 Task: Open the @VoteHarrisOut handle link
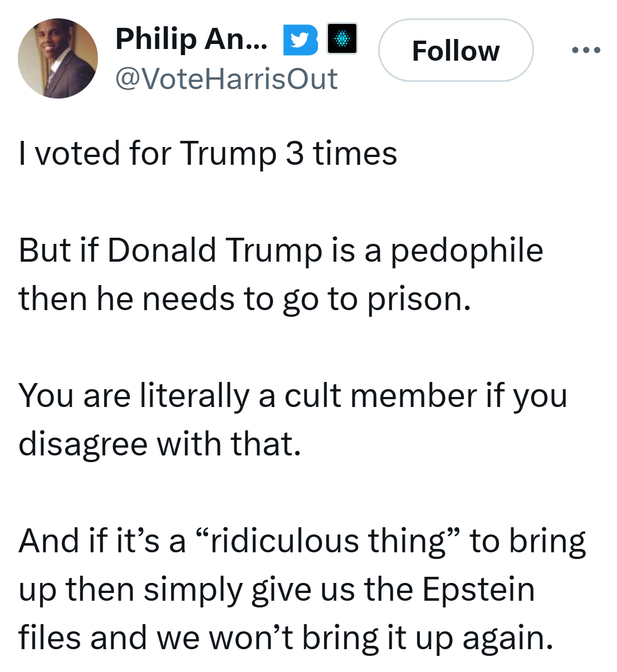pyautogui.click(x=226, y=79)
